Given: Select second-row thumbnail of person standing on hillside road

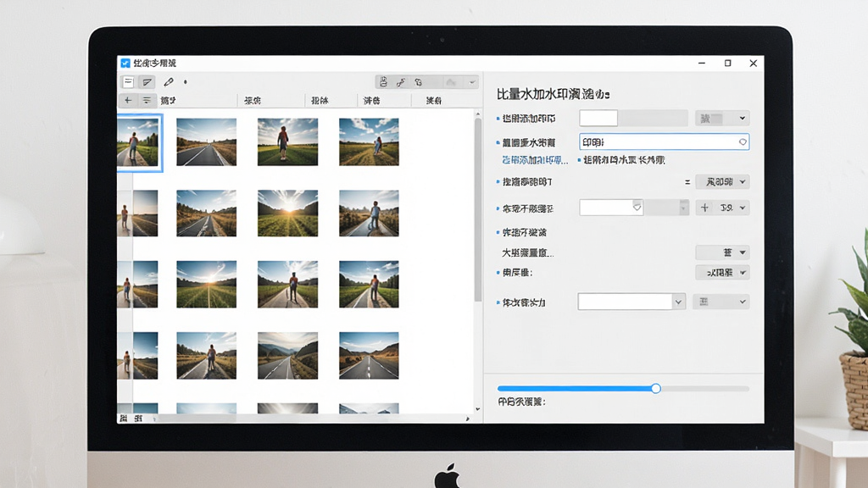Looking at the screenshot, I should coord(369,213).
